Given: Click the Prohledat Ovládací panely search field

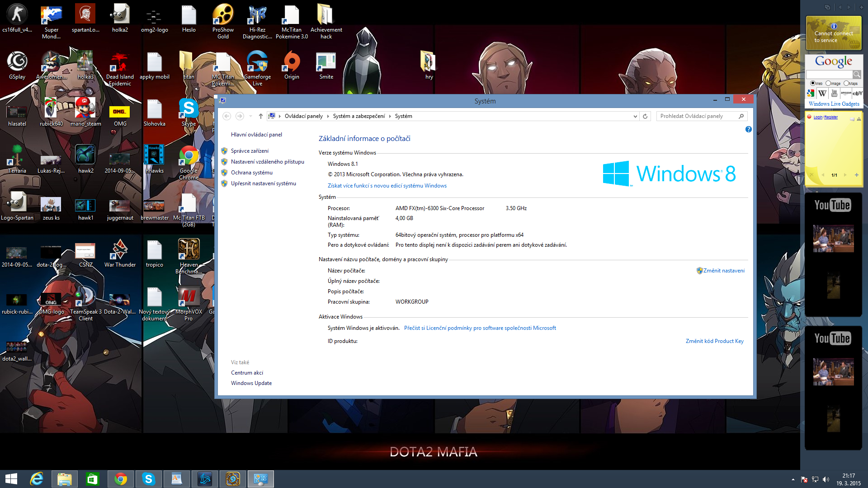Looking at the screenshot, I should (696, 116).
